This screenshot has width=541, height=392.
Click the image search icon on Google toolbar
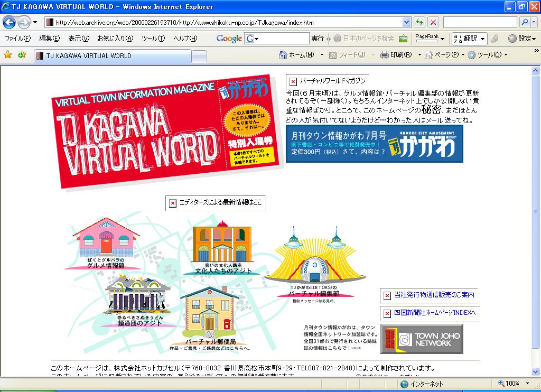[x=403, y=39]
